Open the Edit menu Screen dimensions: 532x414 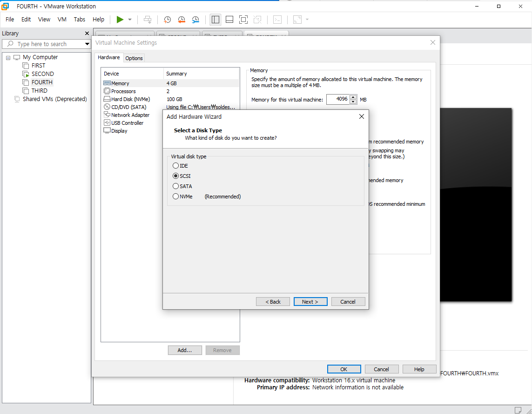pyautogui.click(x=26, y=20)
